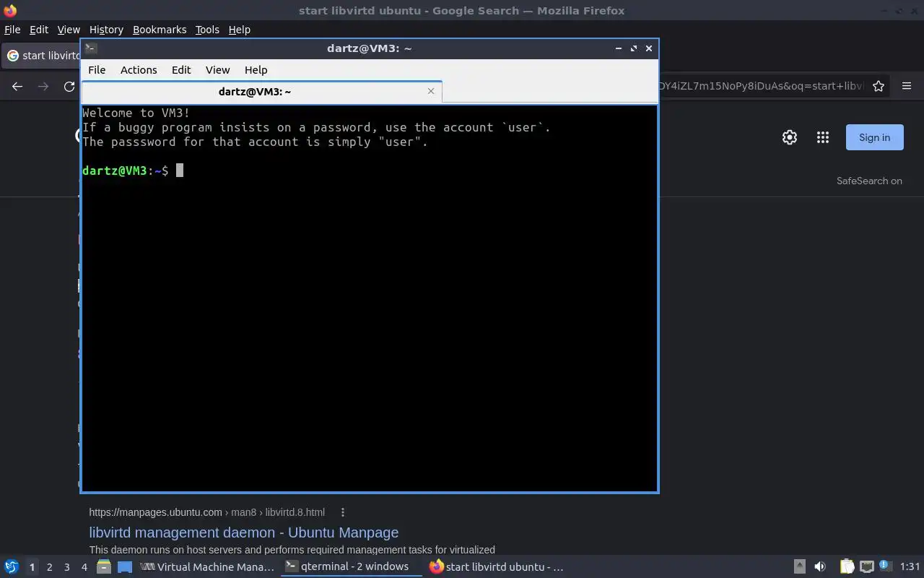Viewport: 924px width, 578px height.
Task: Open Firefox Help menu
Action: [240, 30]
